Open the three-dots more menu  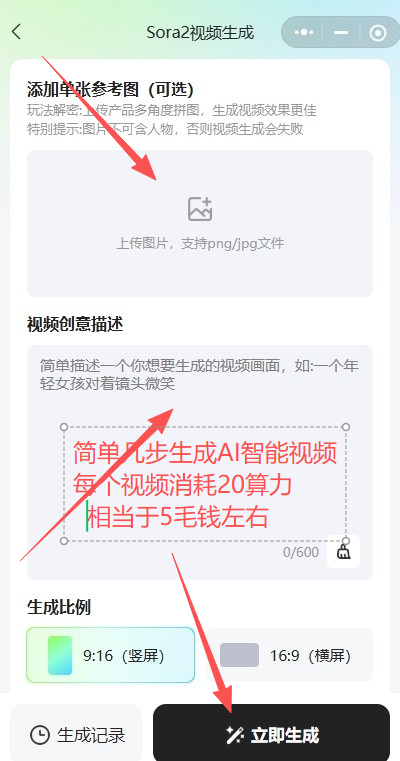pyautogui.click(x=304, y=33)
